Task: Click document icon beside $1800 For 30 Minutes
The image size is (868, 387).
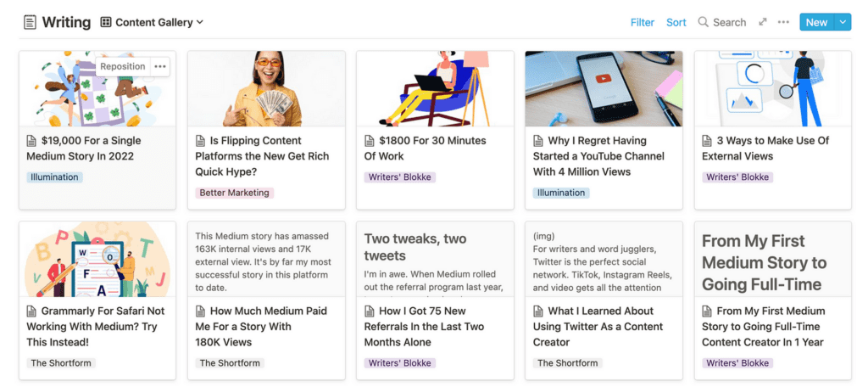Action: click(x=370, y=141)
